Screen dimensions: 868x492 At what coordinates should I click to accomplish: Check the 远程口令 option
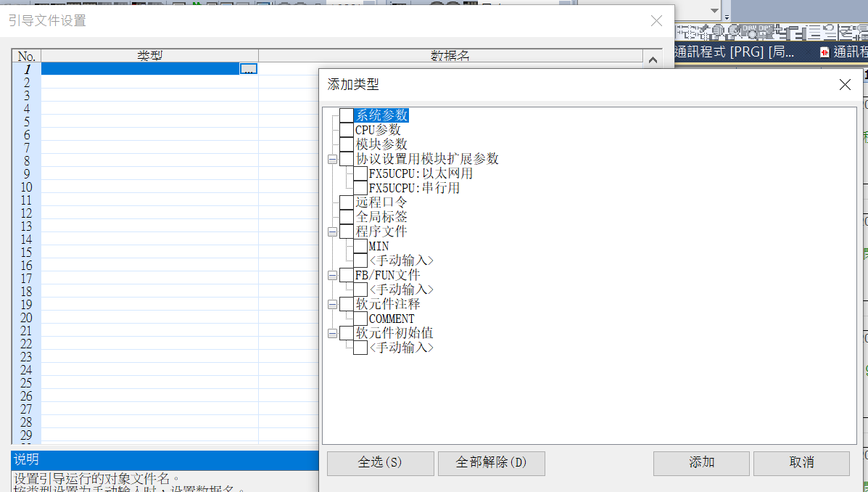point(347,202)
